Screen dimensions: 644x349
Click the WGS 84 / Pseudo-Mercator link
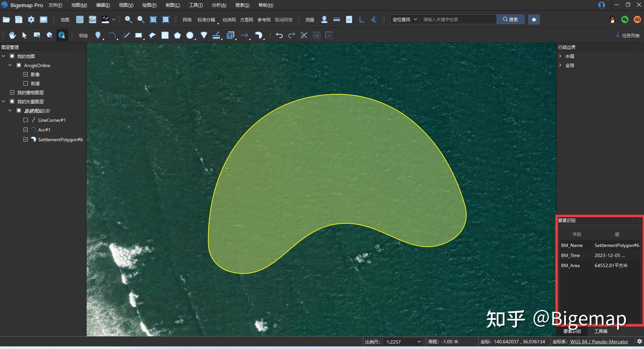click(x=599, y=342)
